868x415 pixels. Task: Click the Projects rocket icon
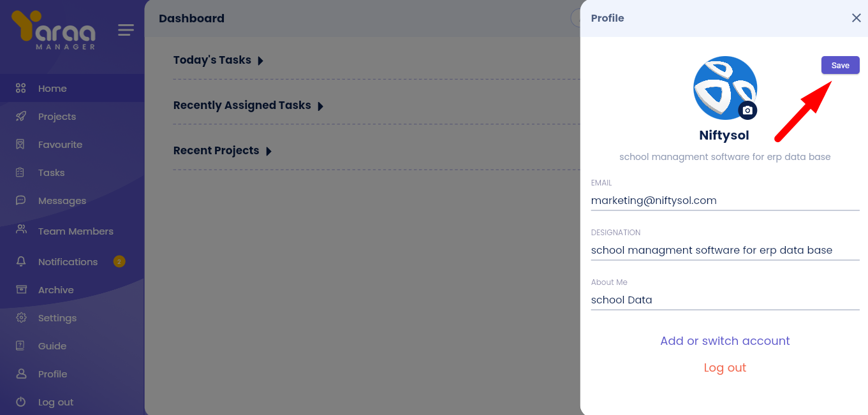21,117
